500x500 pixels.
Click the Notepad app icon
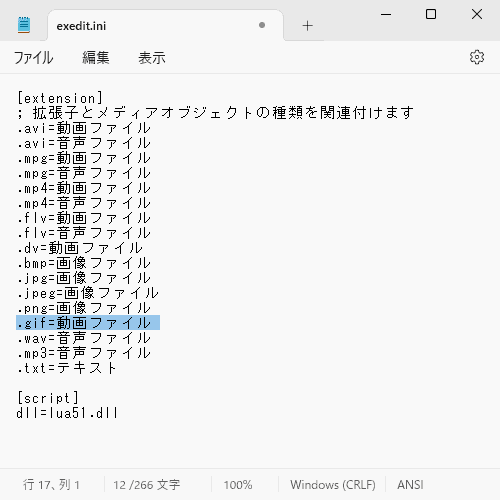24,25
